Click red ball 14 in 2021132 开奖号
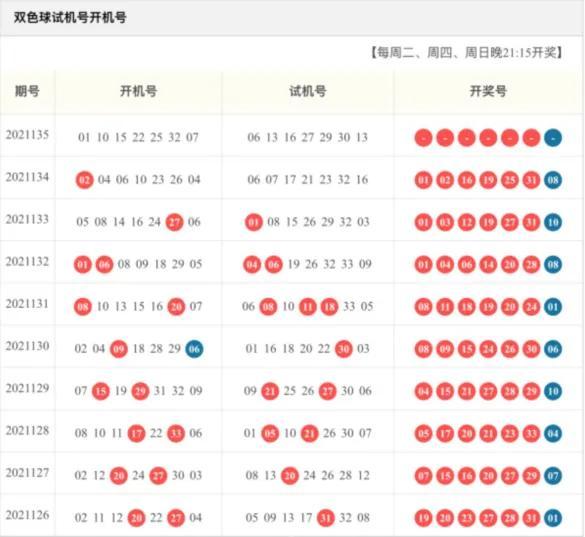585x537 pixels. pos(488,265)
